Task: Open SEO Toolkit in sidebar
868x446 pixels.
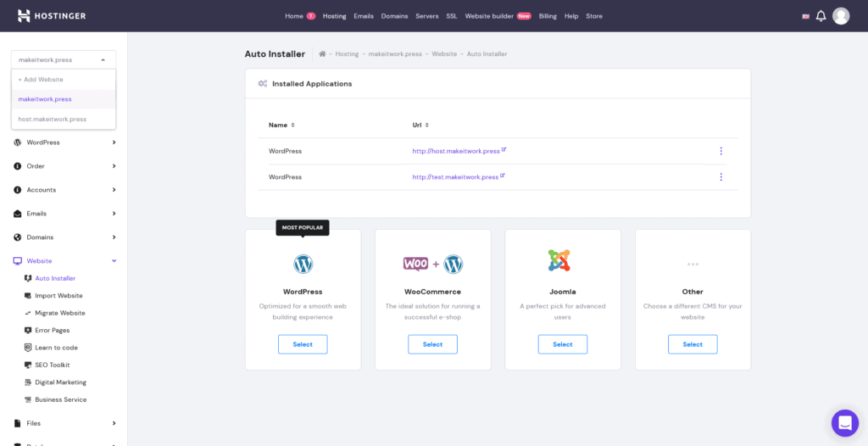Action: pyautogui.click(x=52, y=365)
